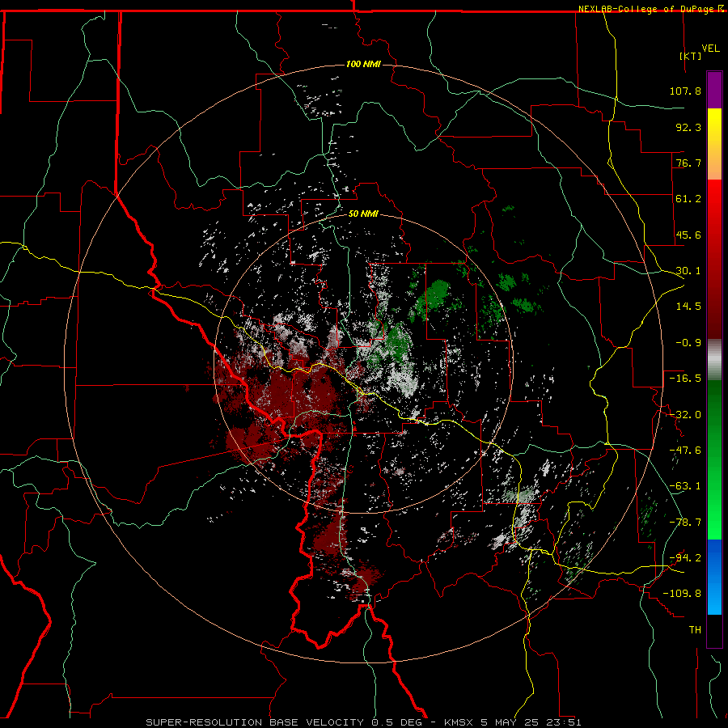This screenshot has height=728, width=728.
Task: Click the NEXLAB-College of DuPage title text
Action: 645,9
